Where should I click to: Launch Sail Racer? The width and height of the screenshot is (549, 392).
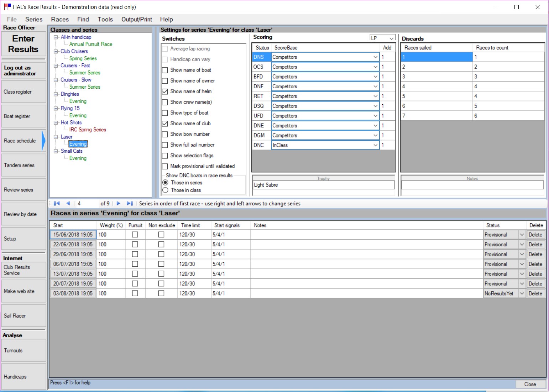coord(23,315)
